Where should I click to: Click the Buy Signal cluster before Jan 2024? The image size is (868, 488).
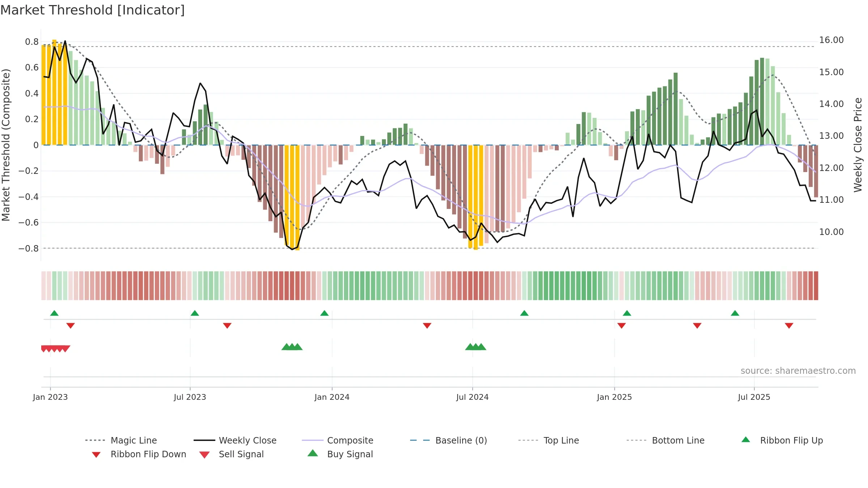pos(292,347)
